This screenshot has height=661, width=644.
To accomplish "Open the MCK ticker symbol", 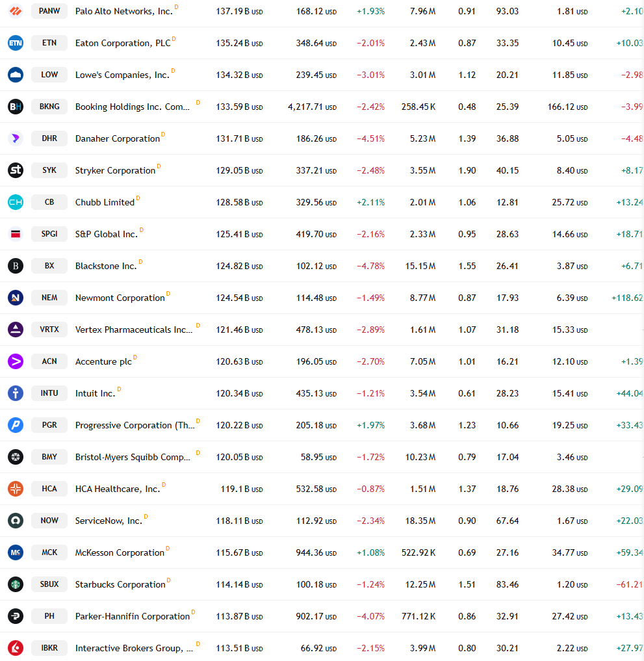I will (x=49, y=552).
